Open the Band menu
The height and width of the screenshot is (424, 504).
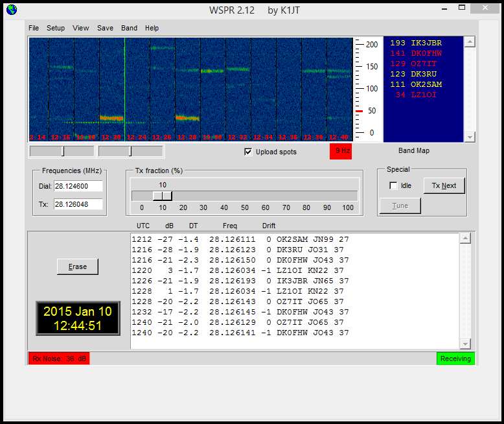[x=129, y=28]
